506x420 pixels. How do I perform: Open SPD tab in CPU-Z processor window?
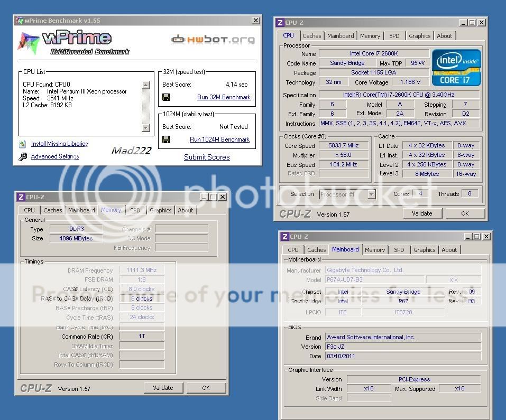(x=394, y=36)
